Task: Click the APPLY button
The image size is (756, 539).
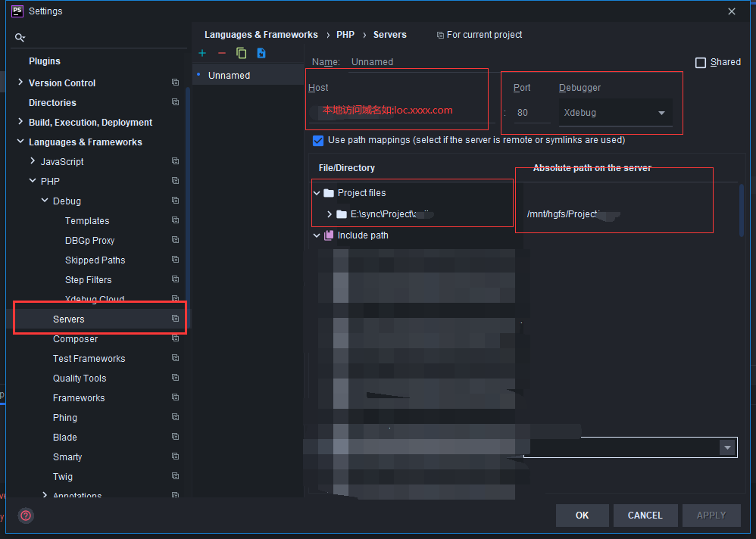Action: (x=711, y=516)
